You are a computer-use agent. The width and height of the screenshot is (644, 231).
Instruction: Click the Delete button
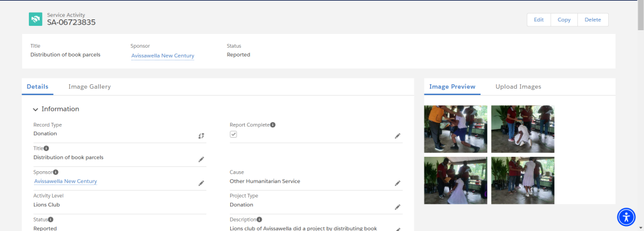[592, 20]
